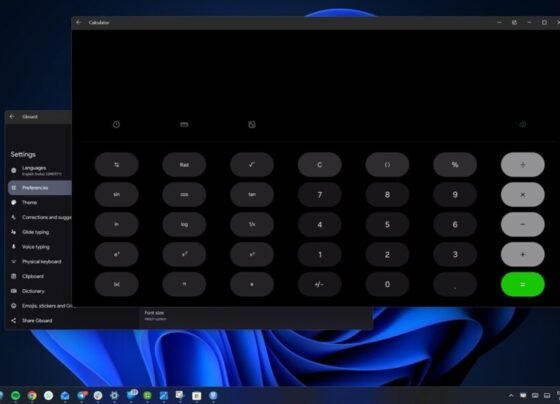Open Languages in Gboard settings
The height and width of the screenshot is (404, 560).
[40, 170]
